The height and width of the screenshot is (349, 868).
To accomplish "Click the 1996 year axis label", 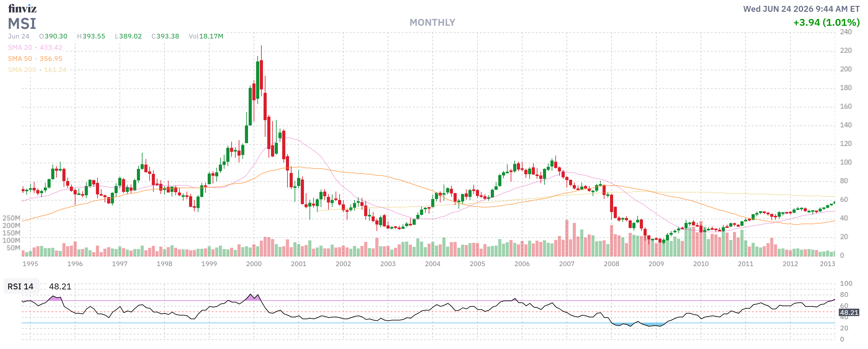I will (75, 264).
